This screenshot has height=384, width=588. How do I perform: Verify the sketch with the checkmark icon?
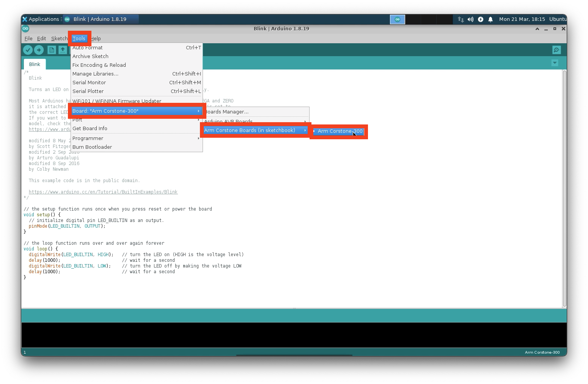28,50
